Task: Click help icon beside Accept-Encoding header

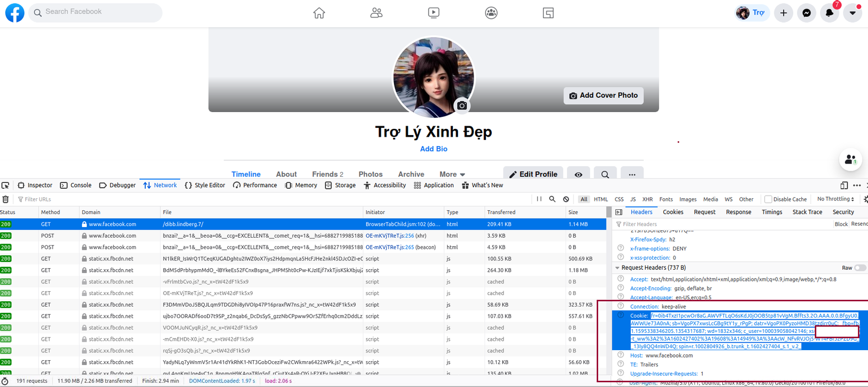Action: click(621, 288)
